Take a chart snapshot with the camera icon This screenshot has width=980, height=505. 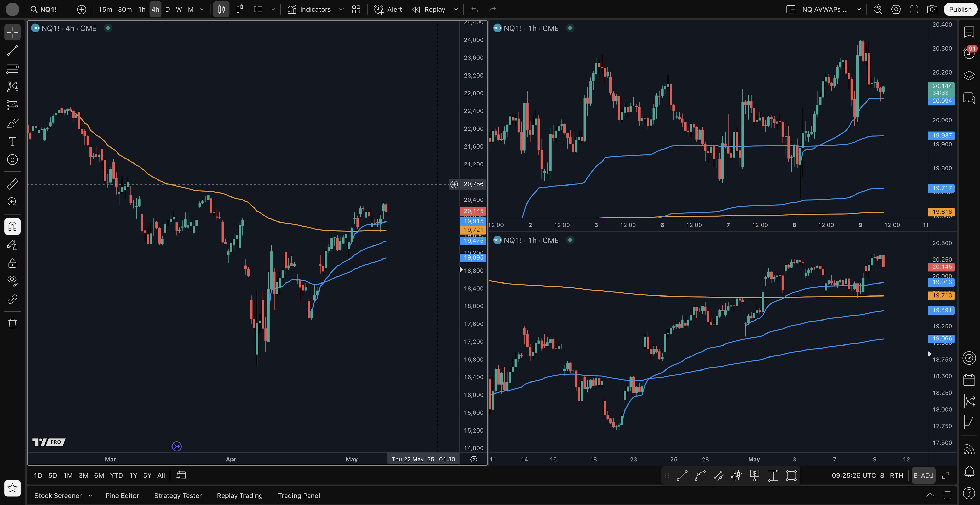[x=932, y=9]
